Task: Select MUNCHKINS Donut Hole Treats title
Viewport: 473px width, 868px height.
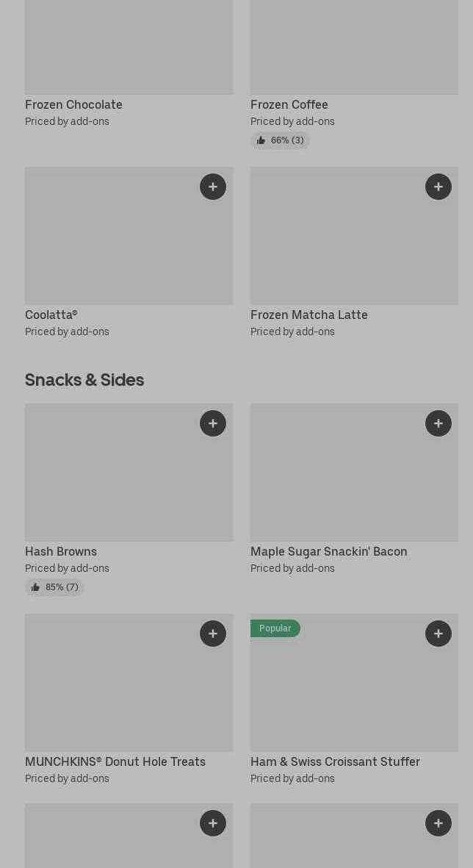Action: click(115, 761)
